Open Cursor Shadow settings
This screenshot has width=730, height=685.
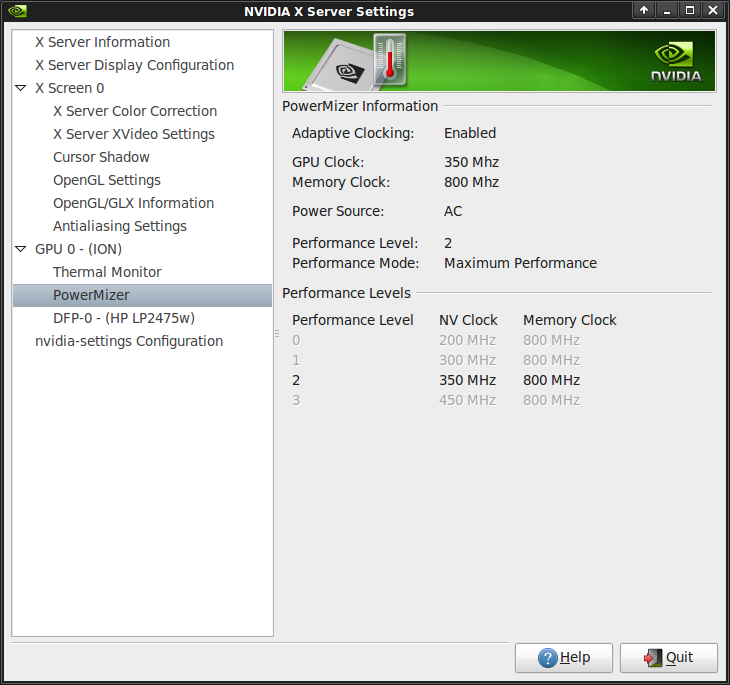pyautogui.click(x=101, y=157)
